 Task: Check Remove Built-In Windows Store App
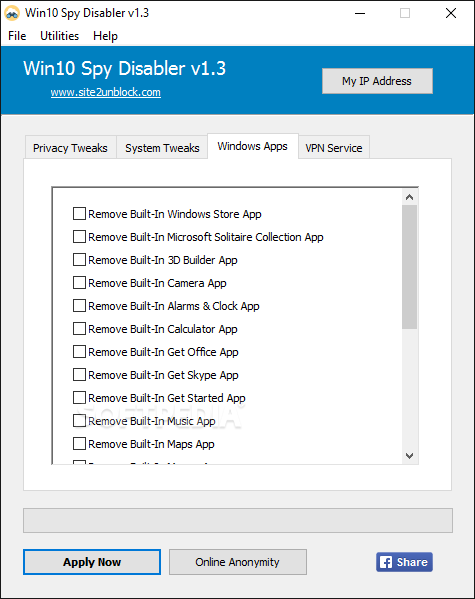coord(79,214)
